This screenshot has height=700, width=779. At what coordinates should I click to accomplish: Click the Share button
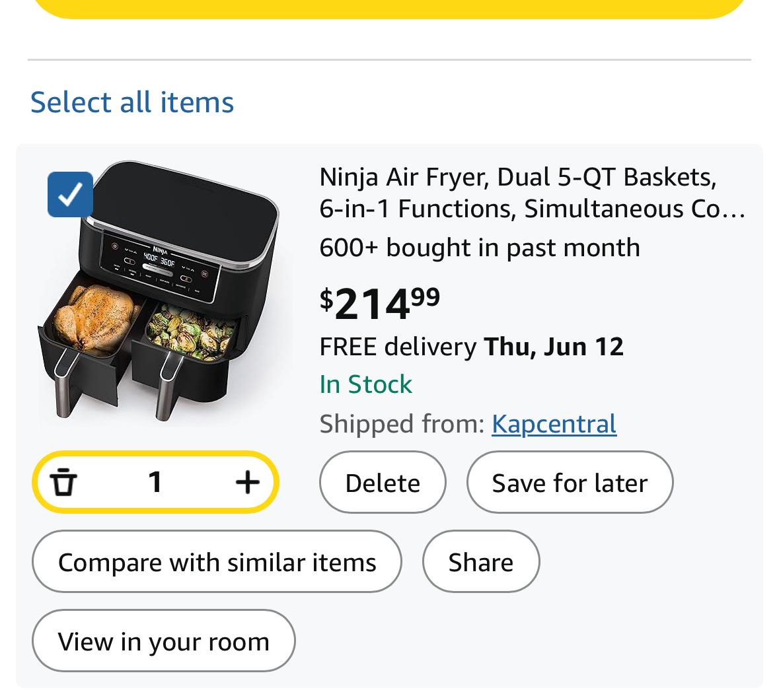481,561
